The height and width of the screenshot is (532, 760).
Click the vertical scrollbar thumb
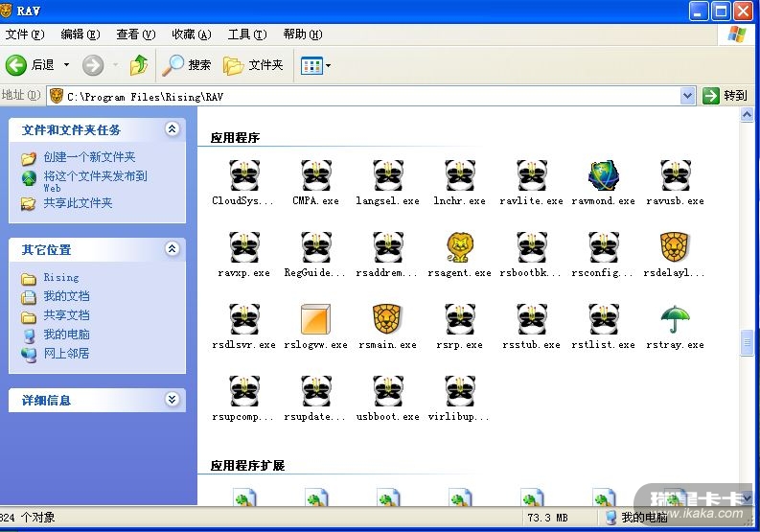pyautogui.click(x=747, y=342)
